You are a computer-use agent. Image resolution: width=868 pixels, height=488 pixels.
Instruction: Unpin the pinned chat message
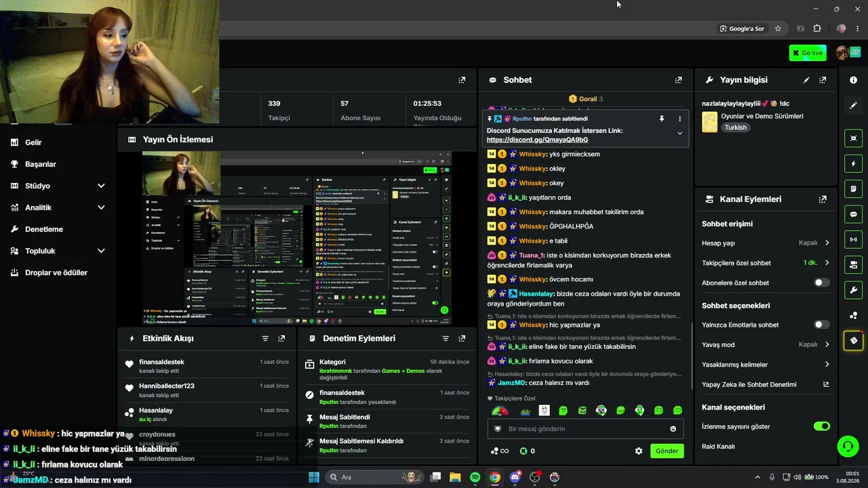pyautogui.click(x=662, y=119)
